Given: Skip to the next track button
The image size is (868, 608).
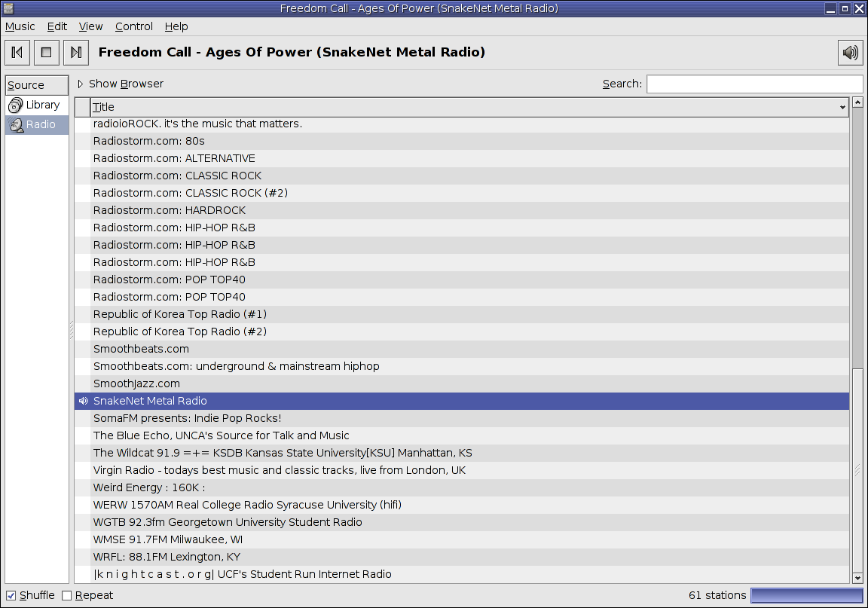Looking at the screenshot, I should [x=76, y=53].
